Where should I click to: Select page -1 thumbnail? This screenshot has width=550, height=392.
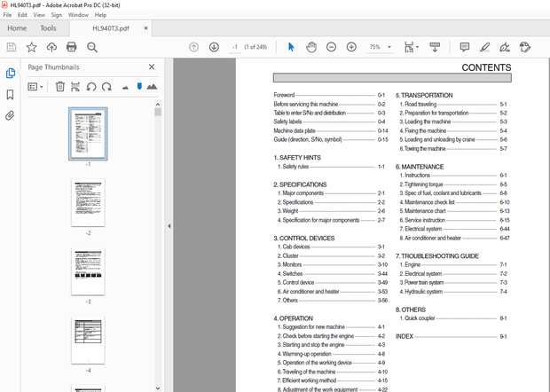[x=88, y=134]
